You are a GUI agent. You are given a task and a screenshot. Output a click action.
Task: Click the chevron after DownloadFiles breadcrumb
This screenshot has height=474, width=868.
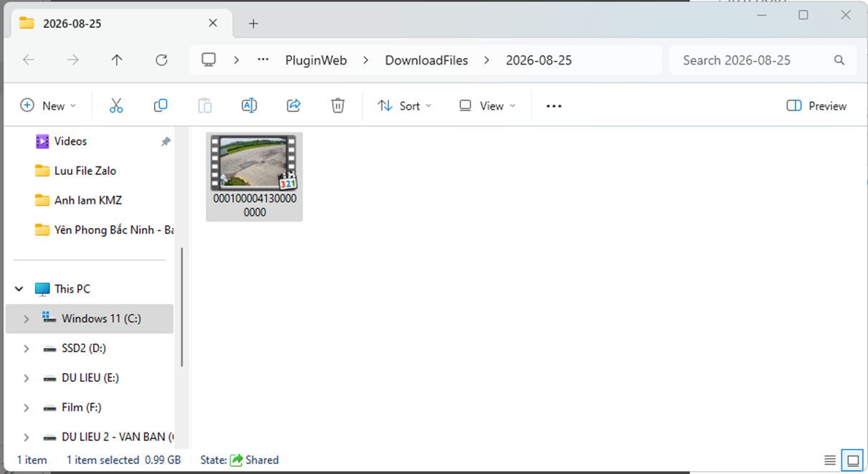[487, 60]
